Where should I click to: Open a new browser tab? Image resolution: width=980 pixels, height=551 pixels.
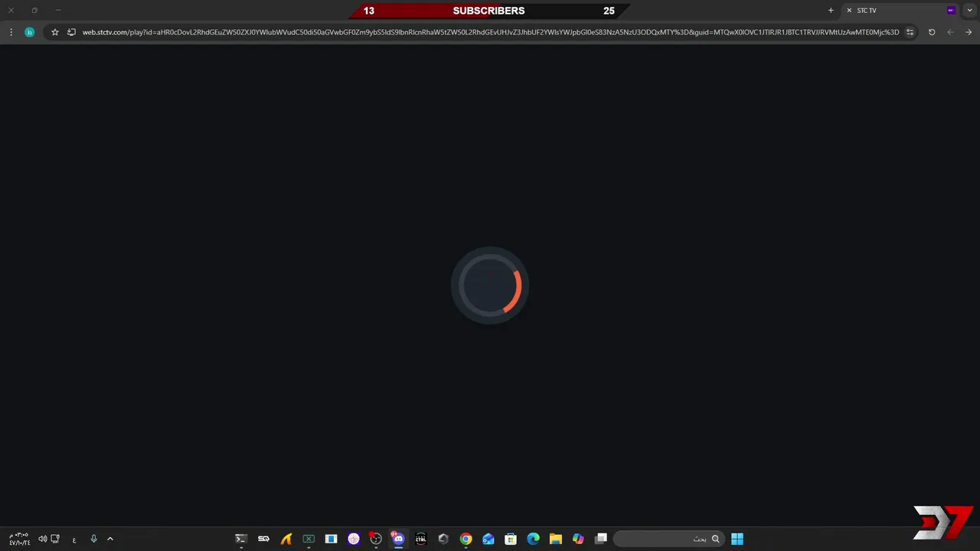831,11
